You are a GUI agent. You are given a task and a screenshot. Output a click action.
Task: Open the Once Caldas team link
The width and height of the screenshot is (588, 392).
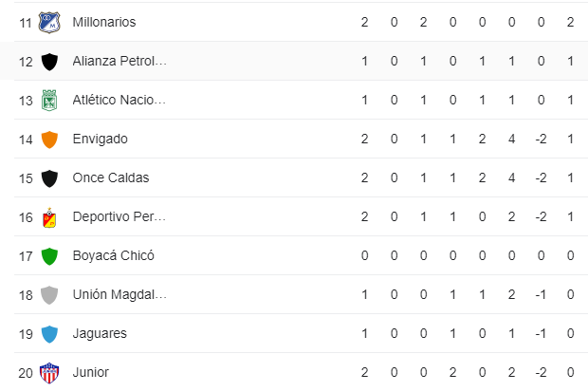(111, 177)
